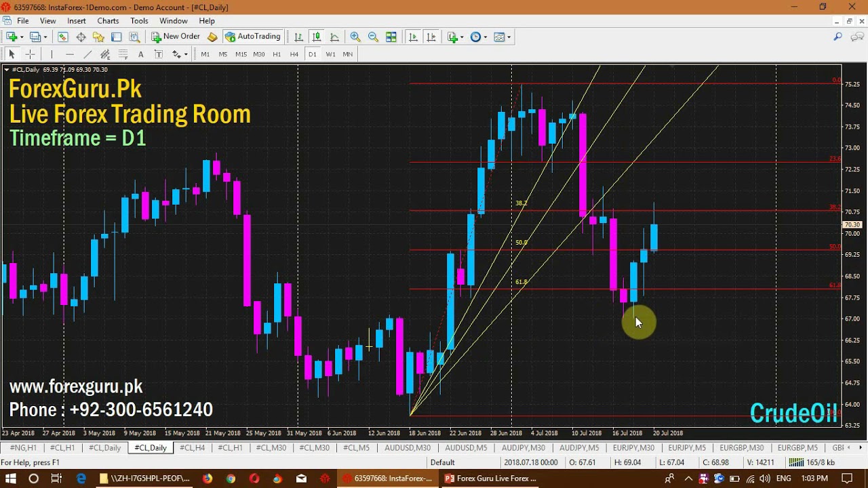Expand the Periods dropdown arrow
This screenshot has height=488, width=868.
485,37
